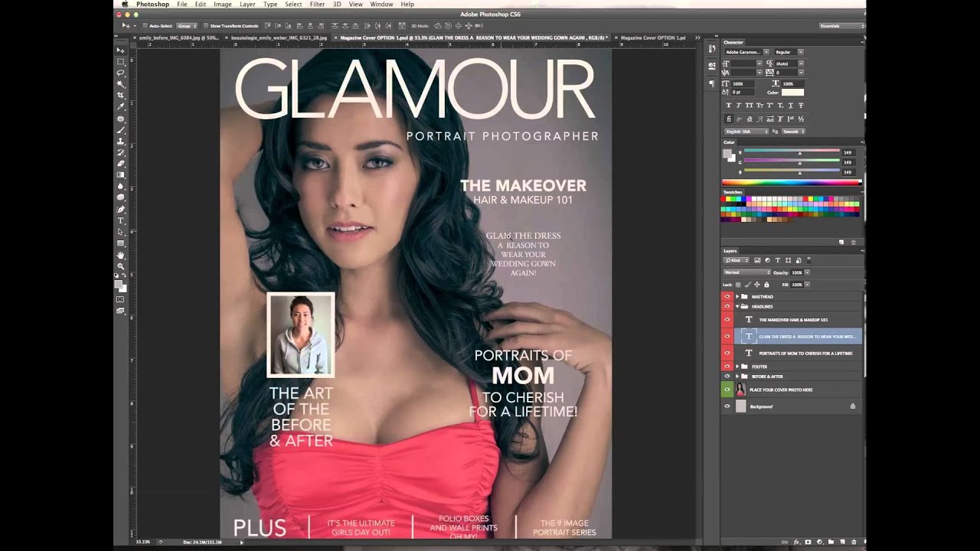
Task: Open the Window menu
Action: (381, 4)
